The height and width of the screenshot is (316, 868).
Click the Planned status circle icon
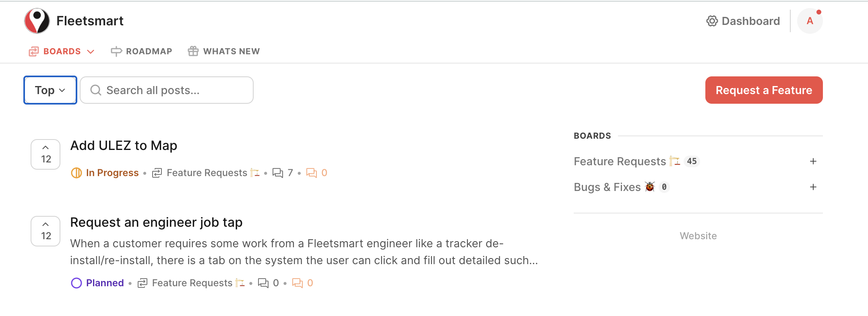76,283
